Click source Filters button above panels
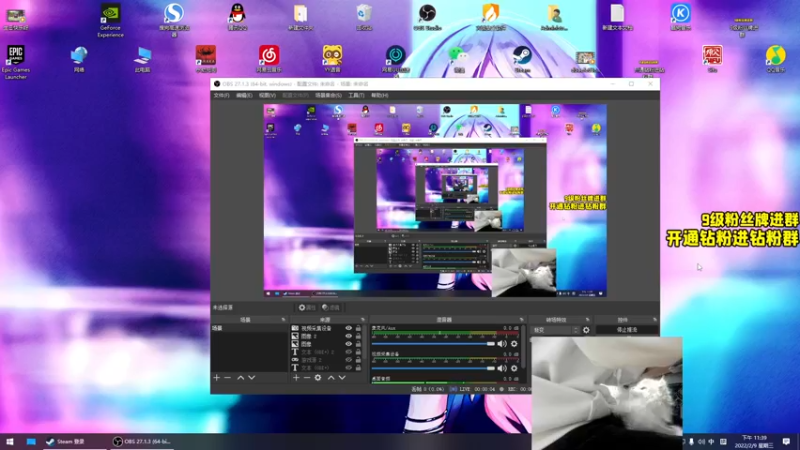This screenshot has height=450, width=800. click(x=331, y=308)
